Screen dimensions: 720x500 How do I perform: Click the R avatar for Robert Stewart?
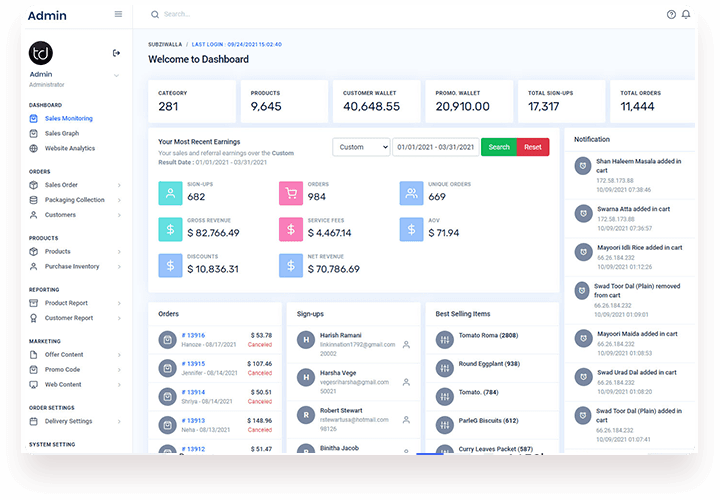(x=306, y=416)
